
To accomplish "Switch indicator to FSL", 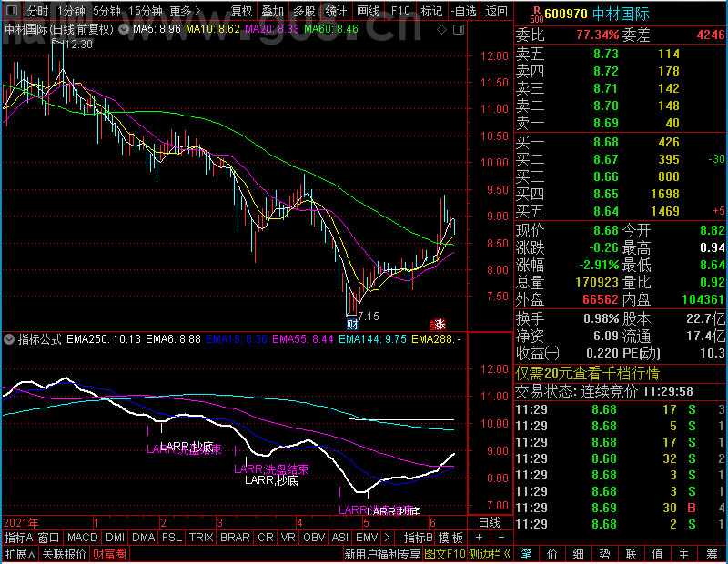I will tap(172, 538).
